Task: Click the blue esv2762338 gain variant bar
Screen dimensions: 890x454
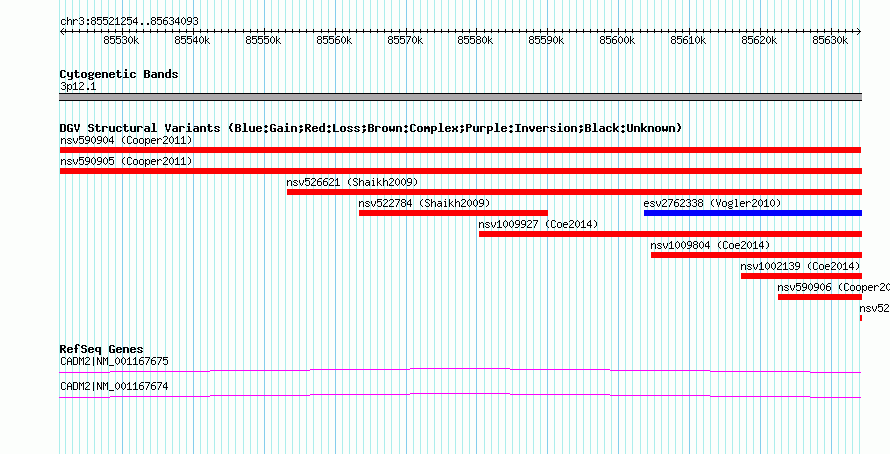Action: [x=753, y=213]
